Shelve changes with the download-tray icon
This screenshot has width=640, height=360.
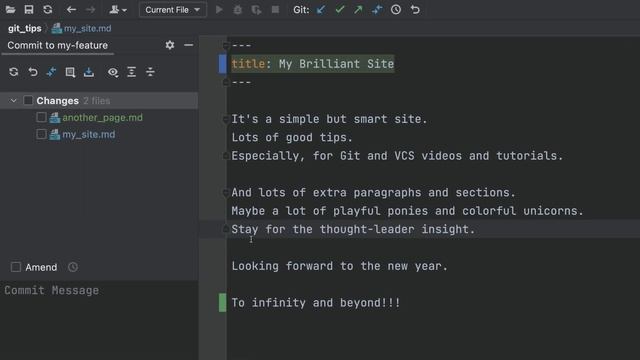[x=89, y=72]
